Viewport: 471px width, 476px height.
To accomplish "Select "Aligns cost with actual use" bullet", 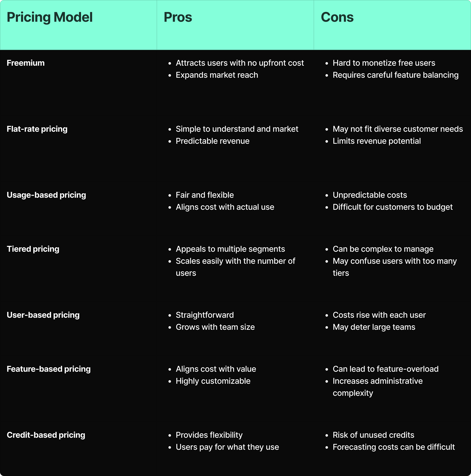I will 225,207.
